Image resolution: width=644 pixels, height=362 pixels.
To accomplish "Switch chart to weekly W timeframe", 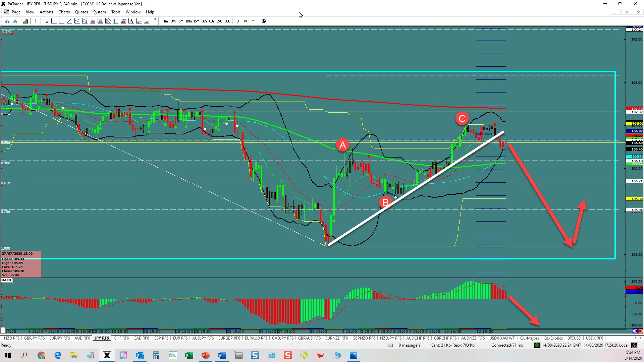I will pyautogui.click(x=245, y=21).
